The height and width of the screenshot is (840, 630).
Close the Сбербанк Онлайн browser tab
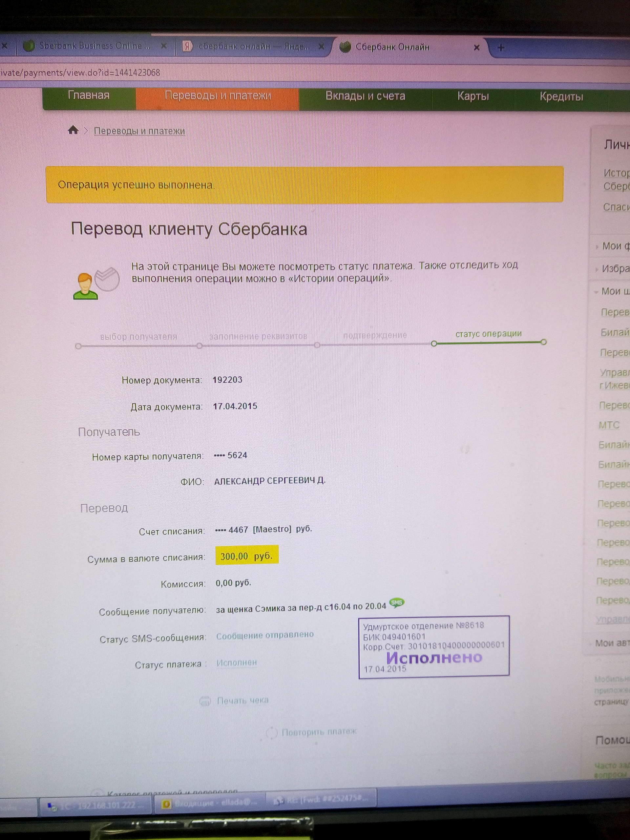[476, 48]
